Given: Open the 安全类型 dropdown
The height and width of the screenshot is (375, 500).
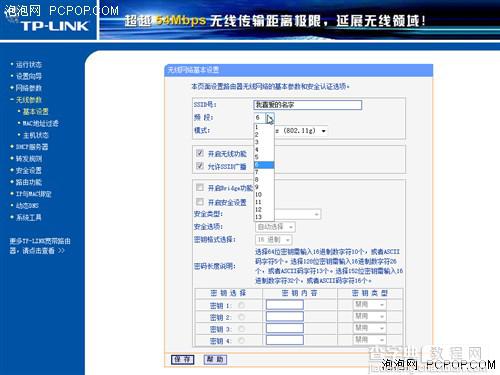Looking at the screenshot, I should pos(297,214).
